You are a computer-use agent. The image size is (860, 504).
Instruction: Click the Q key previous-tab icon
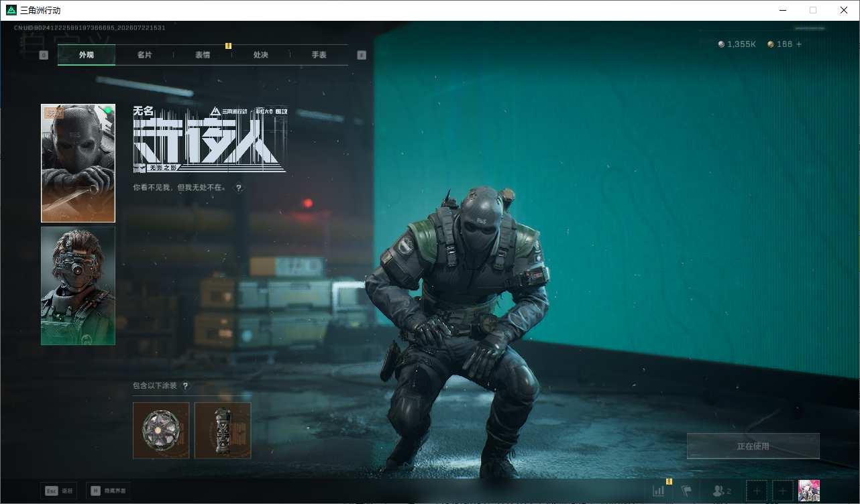point(44,55)
